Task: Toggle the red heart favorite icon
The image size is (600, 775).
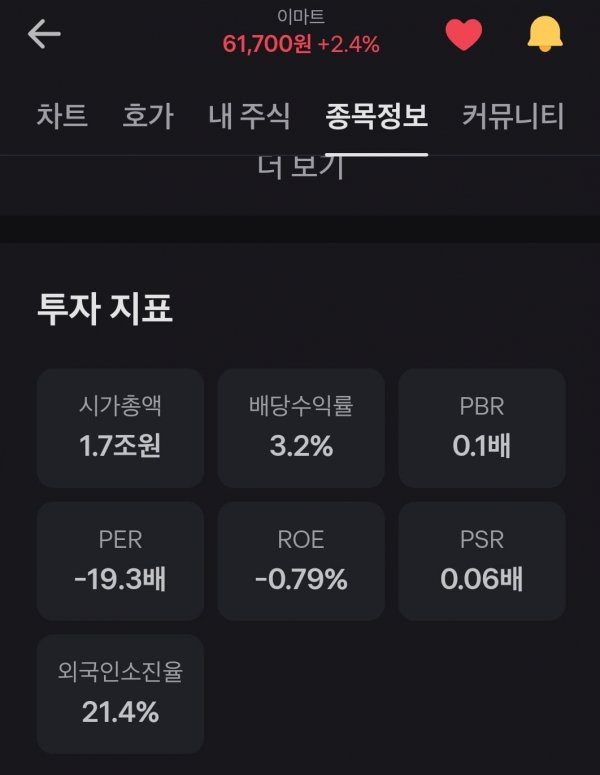Action: pyautogui.click(x=463, y=34)
